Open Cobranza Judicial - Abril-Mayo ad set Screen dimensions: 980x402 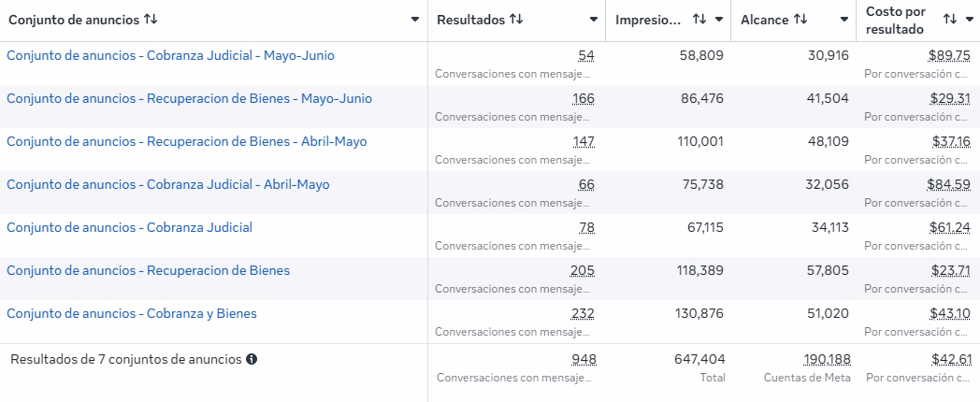click(x=168, y=185)
